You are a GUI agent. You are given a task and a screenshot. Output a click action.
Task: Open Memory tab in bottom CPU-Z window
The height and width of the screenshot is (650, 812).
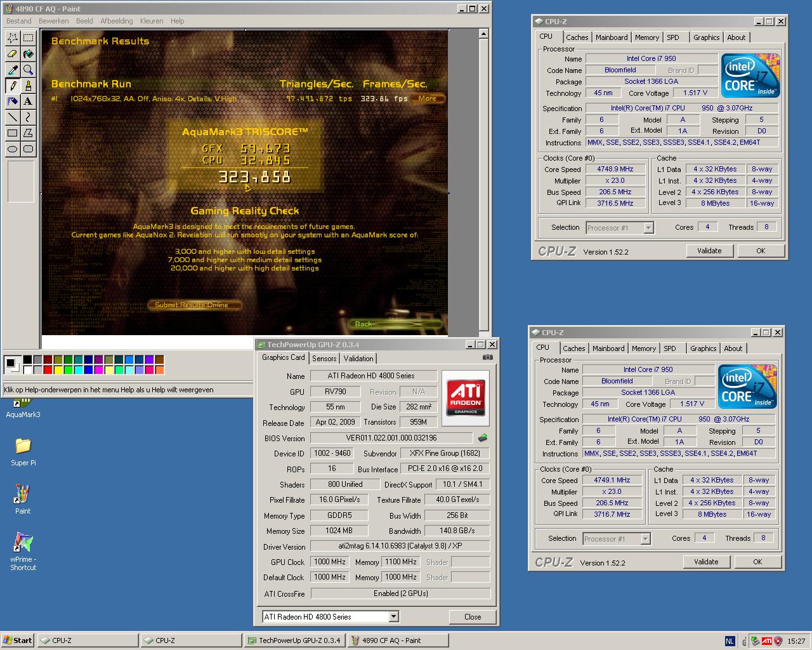(x=644, y=348)
